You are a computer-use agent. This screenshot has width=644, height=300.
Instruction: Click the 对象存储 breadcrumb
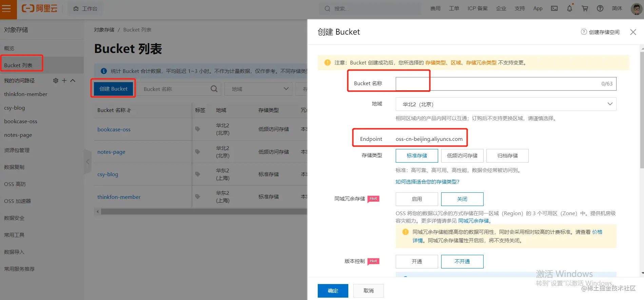coord(104,30)
